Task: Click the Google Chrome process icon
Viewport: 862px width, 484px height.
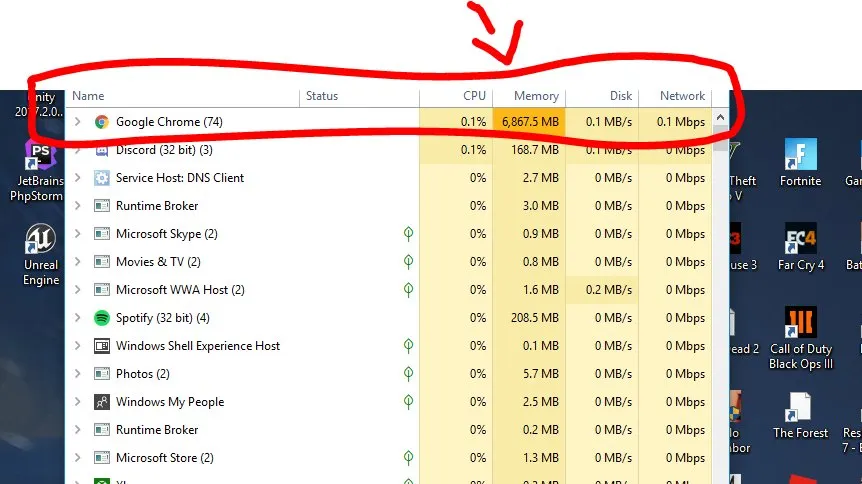Action: tap(102, 122)
